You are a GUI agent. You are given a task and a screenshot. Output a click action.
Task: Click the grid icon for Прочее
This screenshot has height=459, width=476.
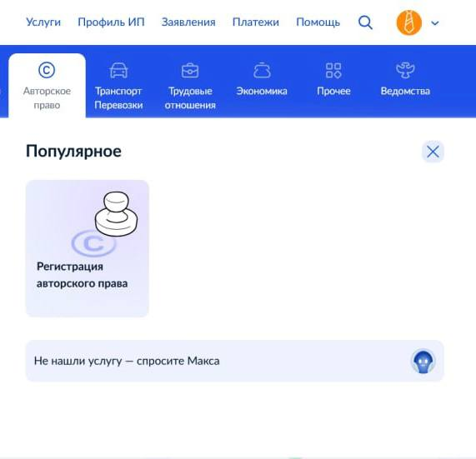point(333,70)
